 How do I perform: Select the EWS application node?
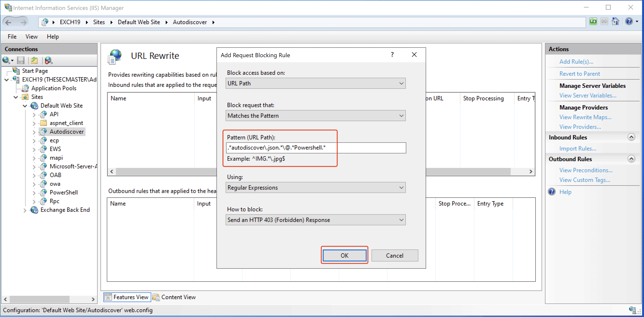click(55, 149)
